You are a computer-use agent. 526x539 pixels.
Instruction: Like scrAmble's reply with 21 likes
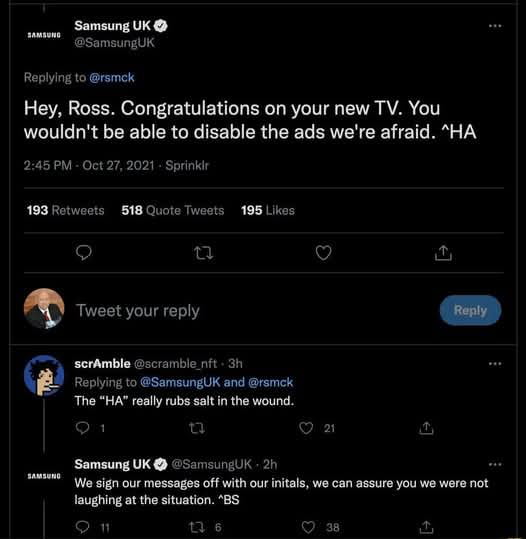coord(306,428)
